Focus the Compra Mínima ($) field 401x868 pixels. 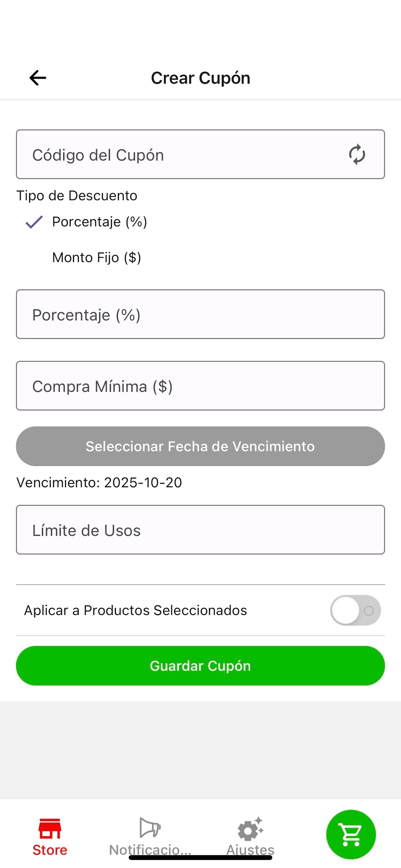[x=200, y=386]
